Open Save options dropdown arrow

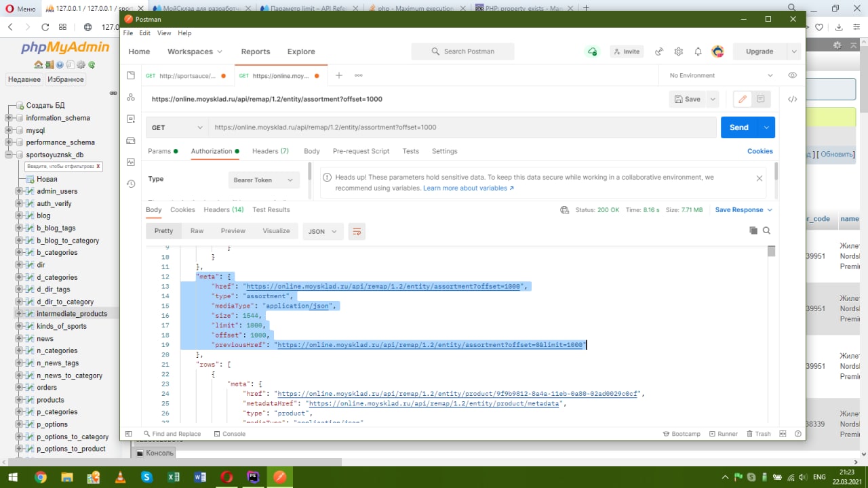[713, 99]
